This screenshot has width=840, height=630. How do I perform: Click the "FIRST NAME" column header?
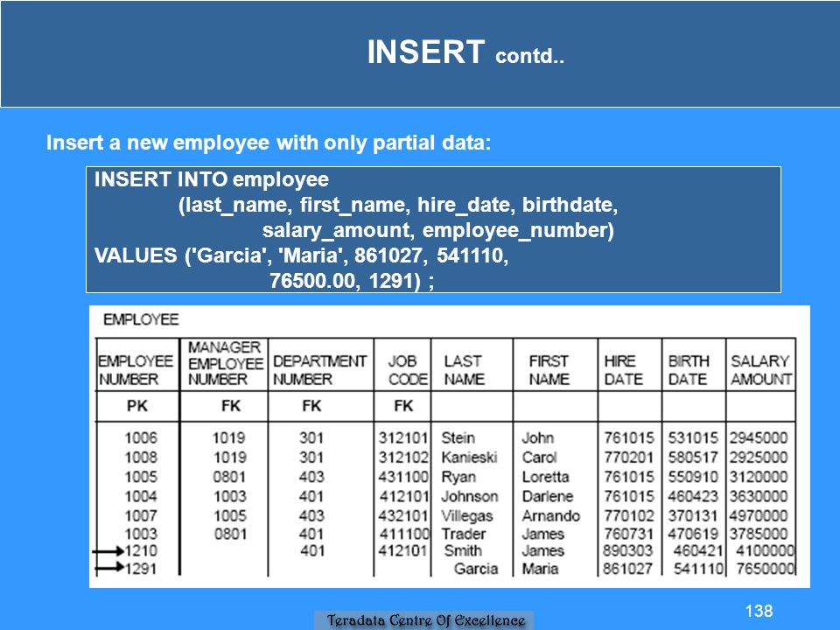(549, 370)
